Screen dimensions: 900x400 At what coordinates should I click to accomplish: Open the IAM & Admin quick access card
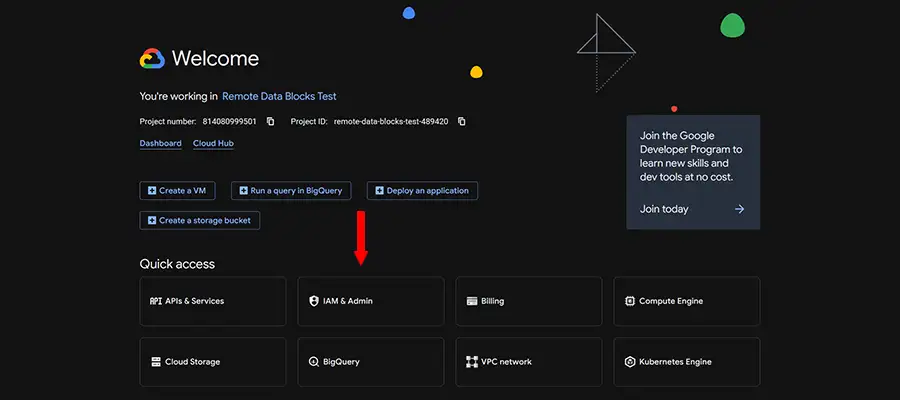tap(371, 301)
